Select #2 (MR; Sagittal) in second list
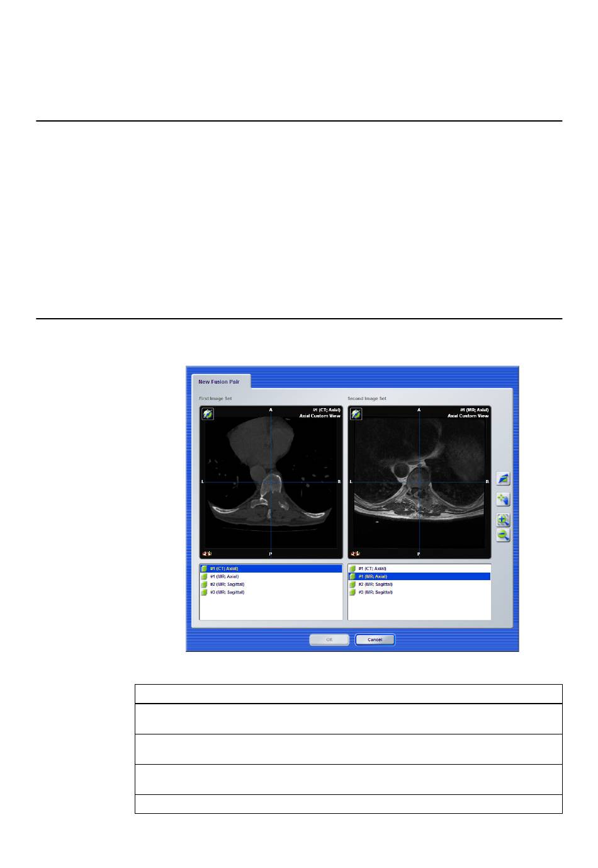598x868 pixels. pyautogui.click(x=419, y=584)
